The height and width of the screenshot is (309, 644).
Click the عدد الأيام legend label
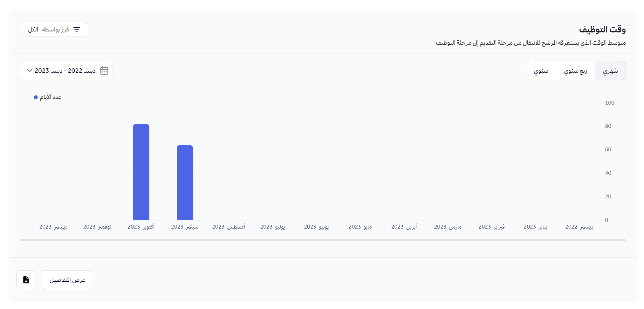(51, 97)
